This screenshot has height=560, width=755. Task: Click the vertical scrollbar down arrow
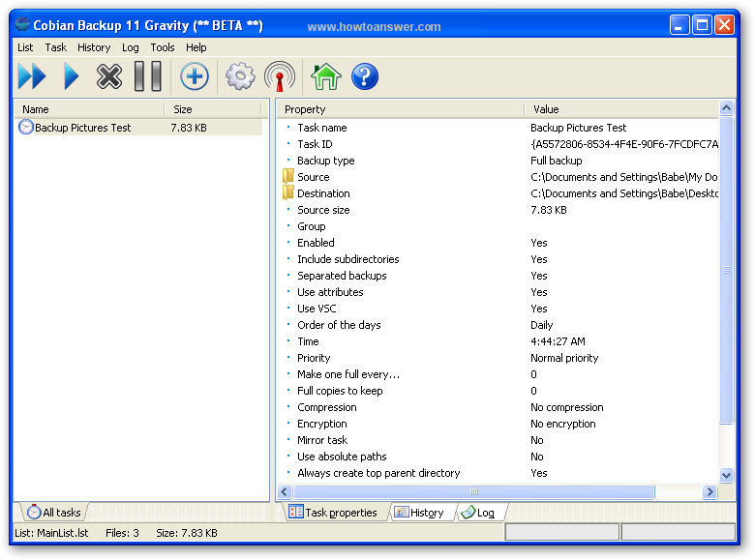pyautogui.click(x=727, y=475)
